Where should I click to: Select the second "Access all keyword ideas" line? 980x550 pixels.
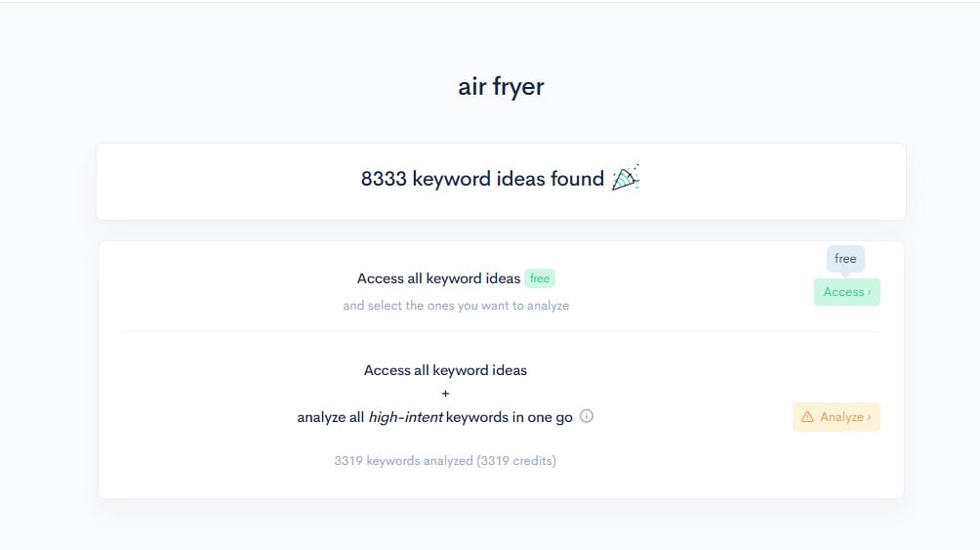click(x=445, y=370)
